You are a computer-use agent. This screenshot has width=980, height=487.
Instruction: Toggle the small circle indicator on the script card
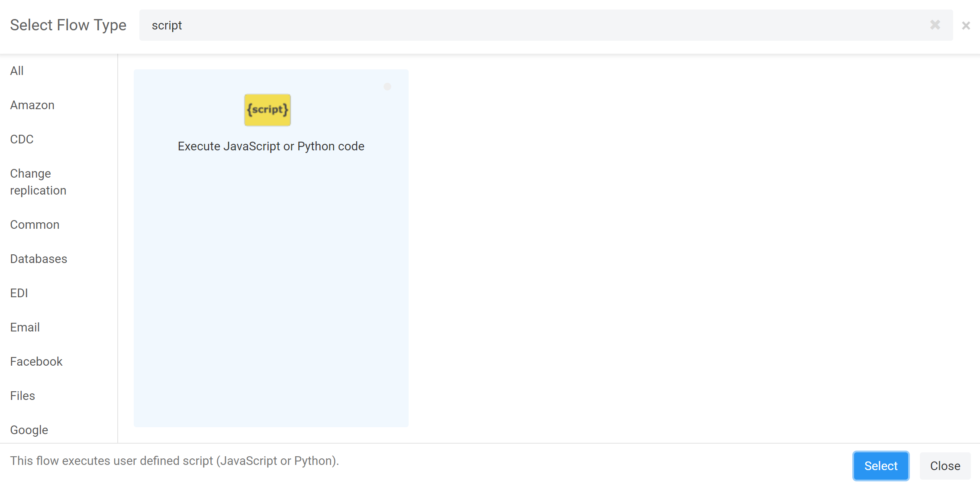(387, 87)
